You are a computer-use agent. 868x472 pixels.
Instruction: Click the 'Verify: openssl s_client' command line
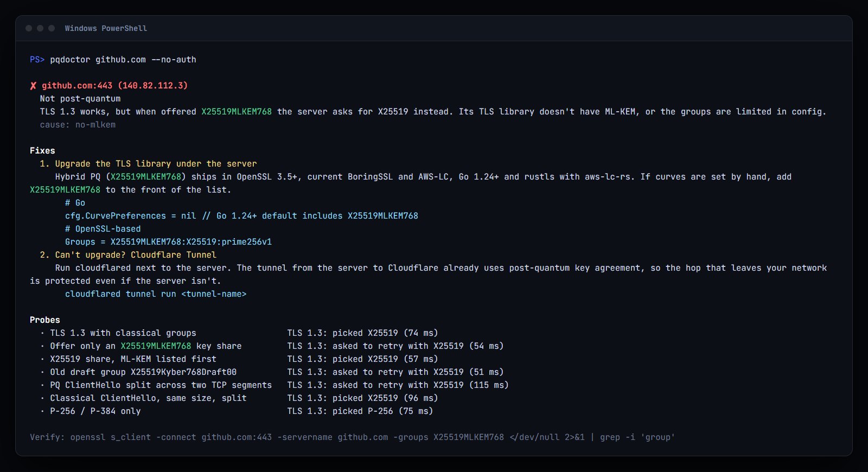coord(353,437)
